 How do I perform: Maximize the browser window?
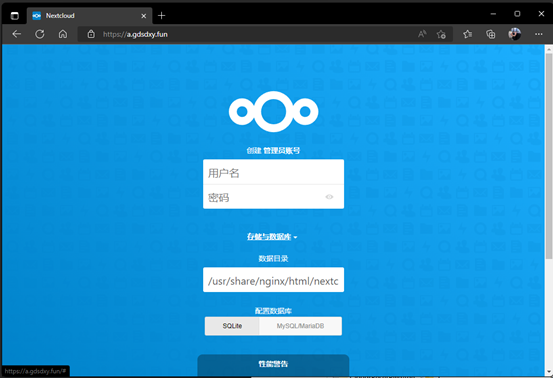(517, 14)
